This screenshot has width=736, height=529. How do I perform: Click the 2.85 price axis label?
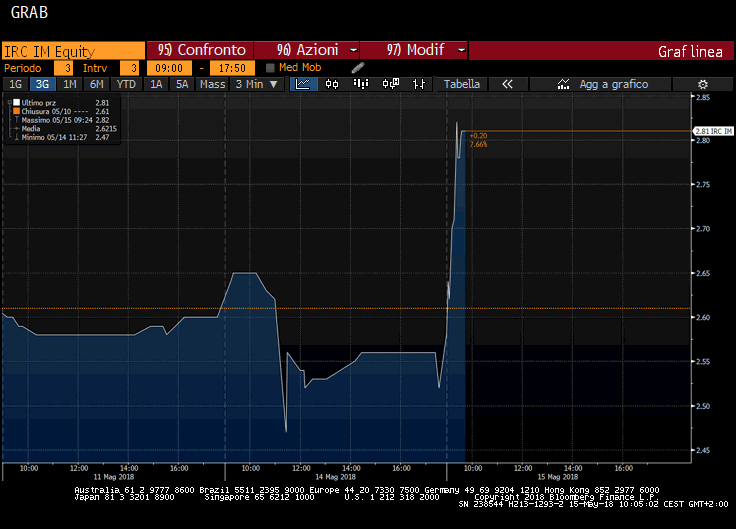703,97
